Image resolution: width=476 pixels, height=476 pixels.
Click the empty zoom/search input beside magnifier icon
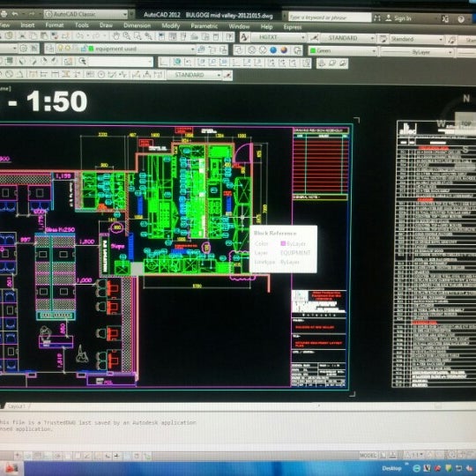121,62
